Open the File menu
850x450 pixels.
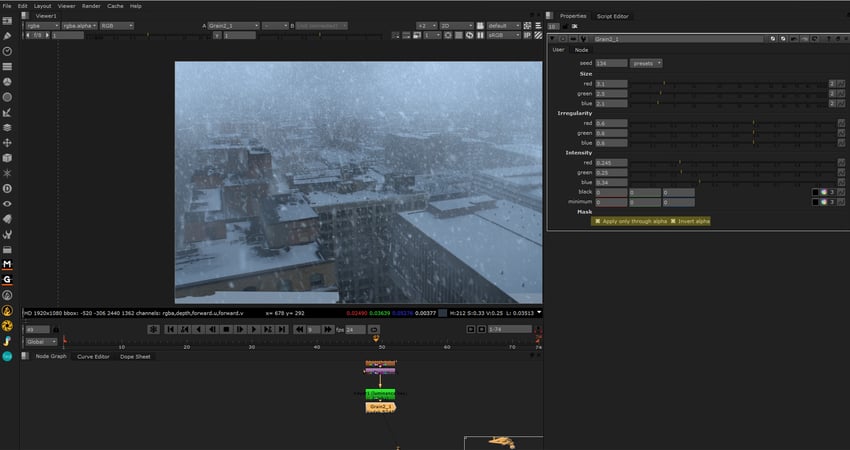tap(7, 6)
